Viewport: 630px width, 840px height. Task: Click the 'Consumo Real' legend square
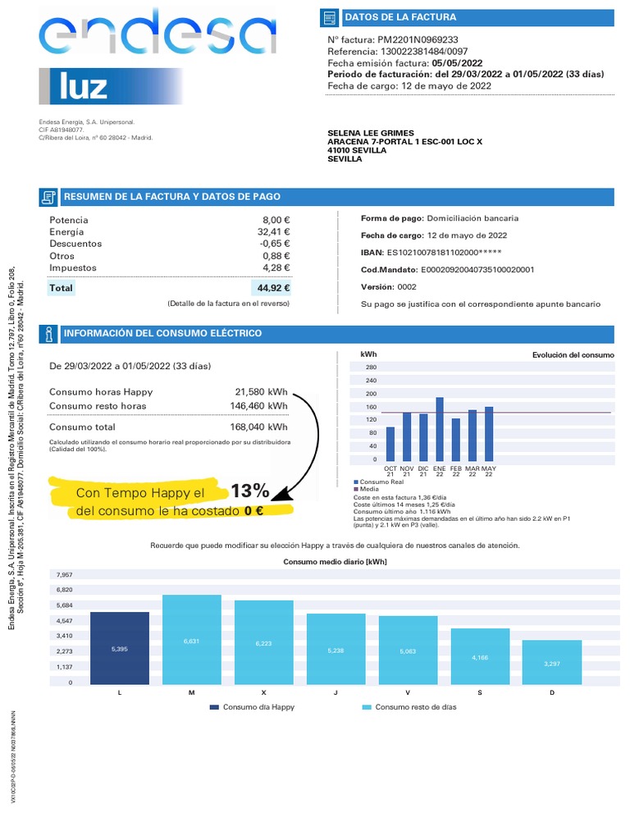pyautogui.click(x=356, y=482)
